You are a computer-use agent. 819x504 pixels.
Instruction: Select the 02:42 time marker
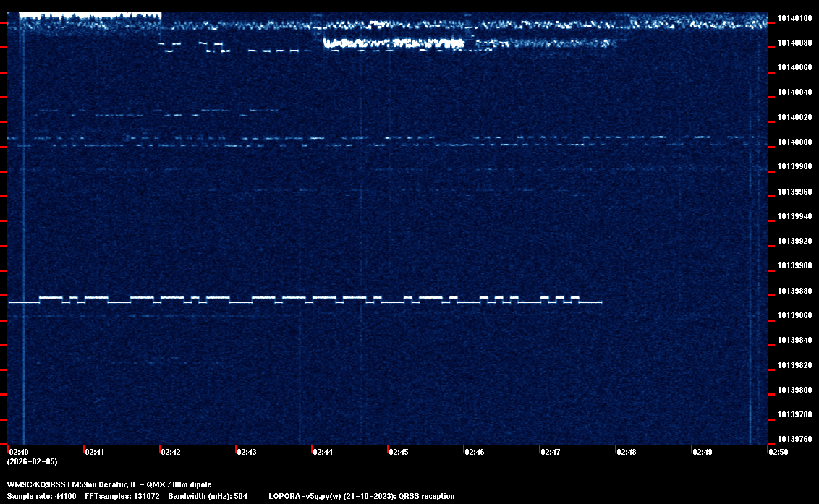pyautogui.click(x=171, y=452)
